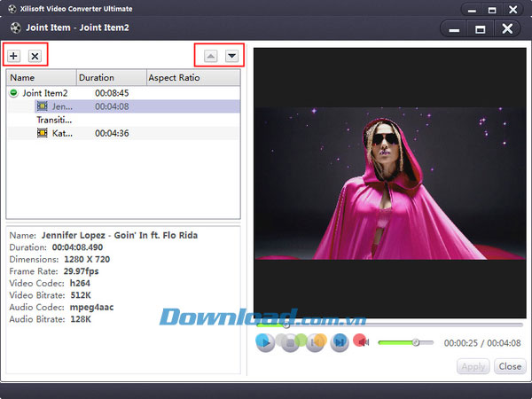Skip to next frame button
The height and width of the screenshot is (399, 532).
pyautogui.click(x=340, y=342)
